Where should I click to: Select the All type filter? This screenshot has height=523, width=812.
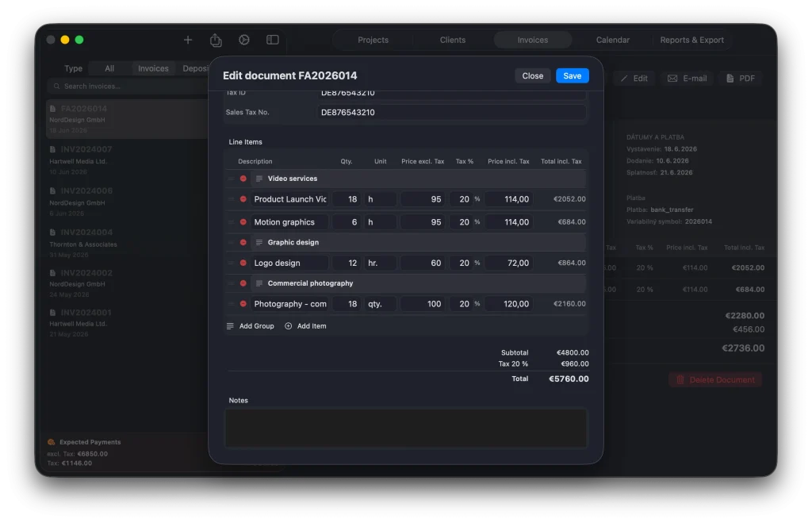(109, 68)
